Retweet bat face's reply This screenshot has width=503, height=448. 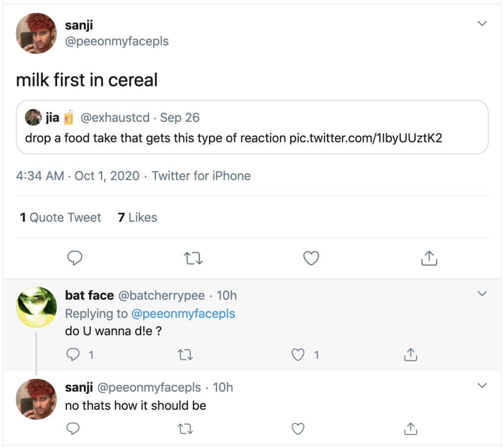click(185, 355)
